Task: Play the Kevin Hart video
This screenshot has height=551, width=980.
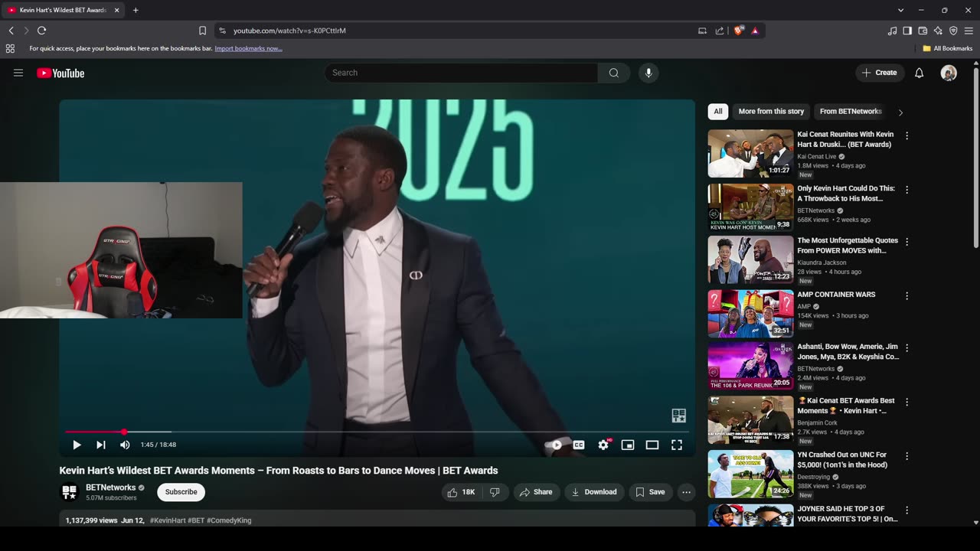Action: 77,445
